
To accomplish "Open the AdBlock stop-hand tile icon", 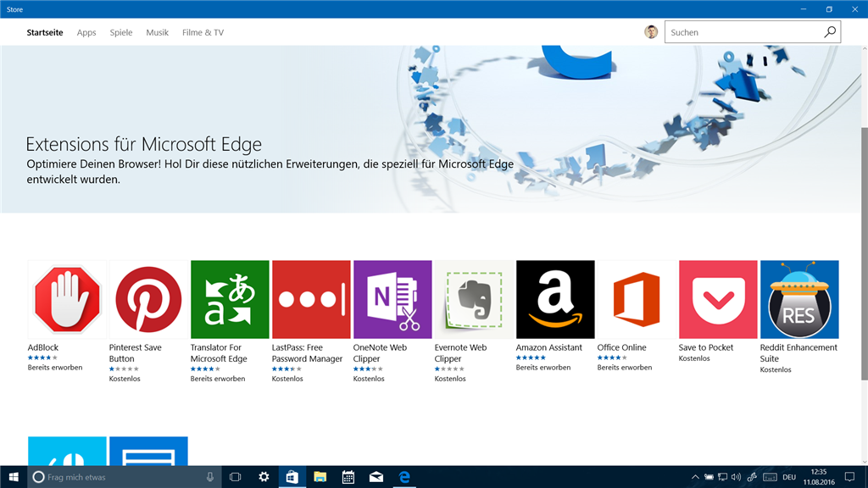I will coord(67,299).
